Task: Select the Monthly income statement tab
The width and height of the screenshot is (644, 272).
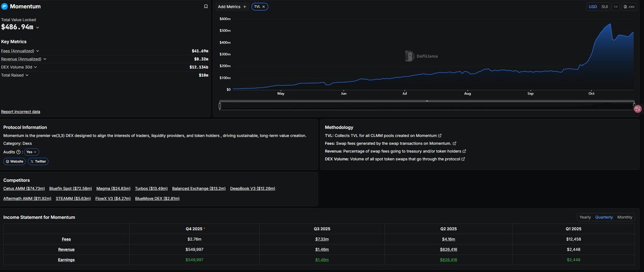Action: tap(625, 217)
